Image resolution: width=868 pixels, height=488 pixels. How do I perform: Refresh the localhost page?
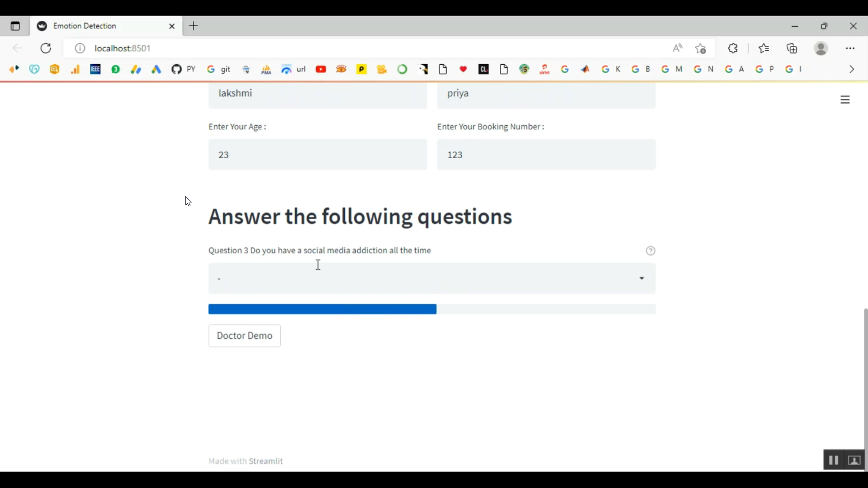coord(46,48)
